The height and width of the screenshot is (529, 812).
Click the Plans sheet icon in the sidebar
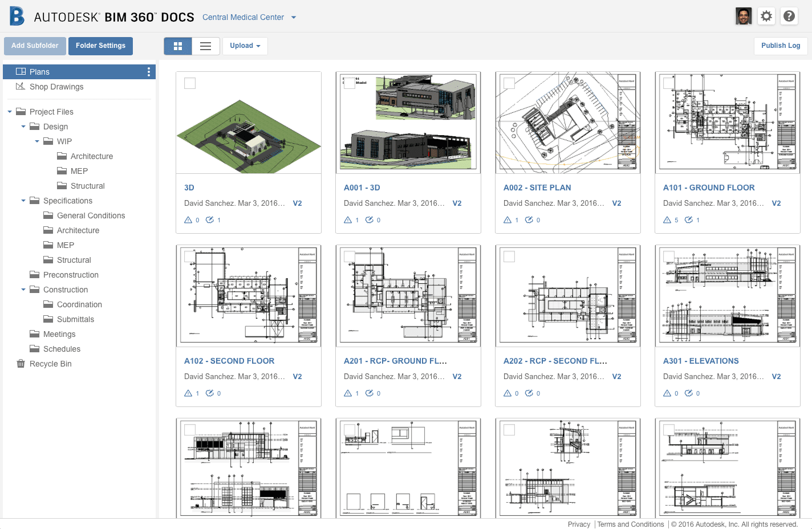[22, 71]
